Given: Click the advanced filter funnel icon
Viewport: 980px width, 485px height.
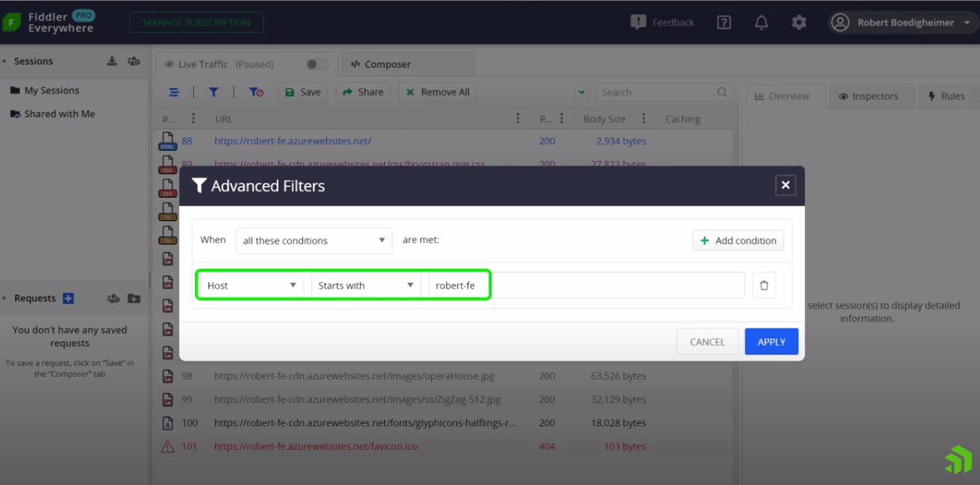Looking at the screenshot, I should coord(213,92).
